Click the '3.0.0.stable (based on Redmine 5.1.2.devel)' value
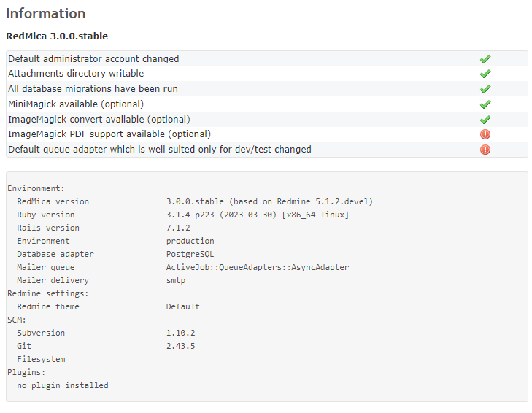532x413 pixels. 269,201
